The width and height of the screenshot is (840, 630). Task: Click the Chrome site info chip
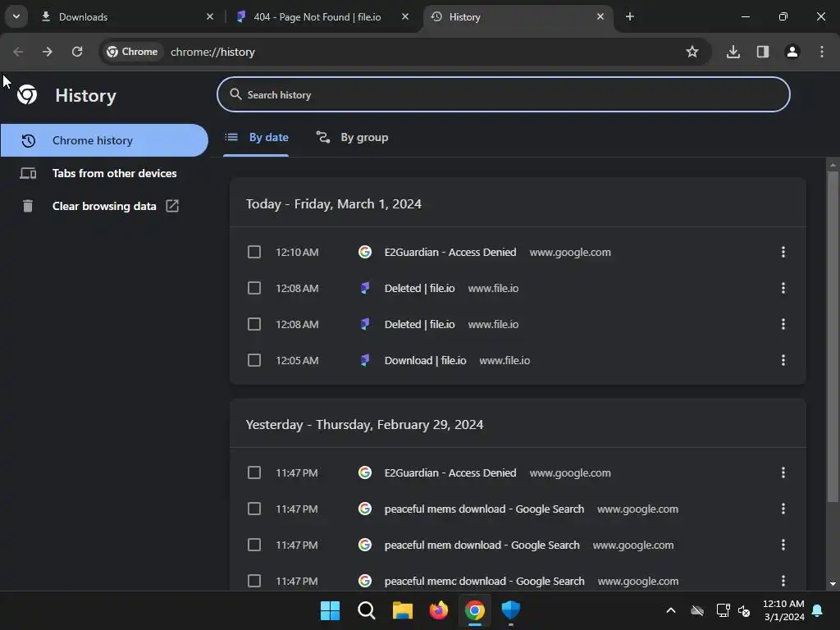pyautogui.click(x=134, y=52)
